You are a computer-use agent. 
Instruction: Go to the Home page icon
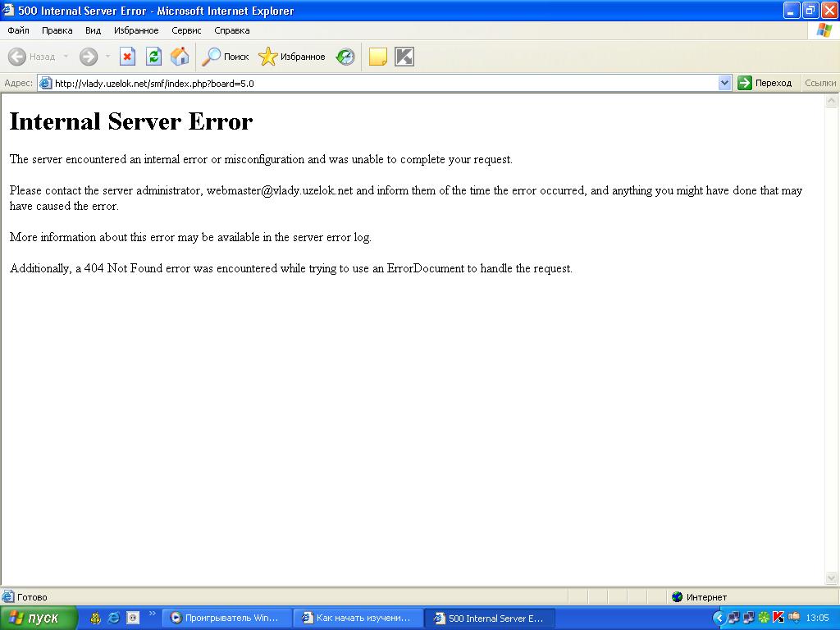(180, 57)
